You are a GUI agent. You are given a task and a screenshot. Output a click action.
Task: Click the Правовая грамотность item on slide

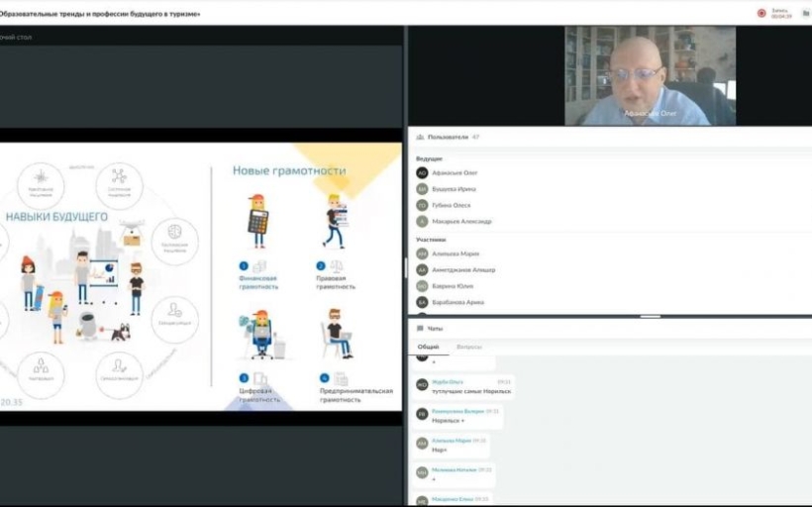(336, 282)
